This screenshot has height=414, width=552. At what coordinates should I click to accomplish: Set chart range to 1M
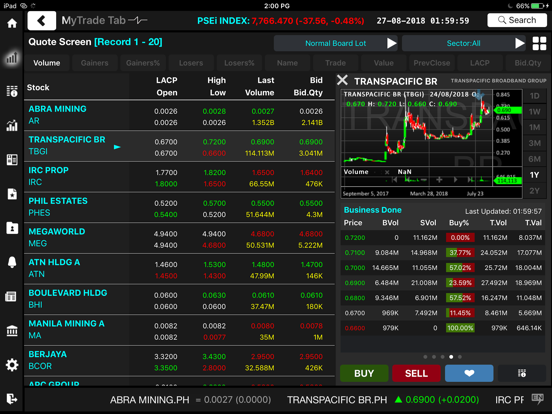[534, 127]
